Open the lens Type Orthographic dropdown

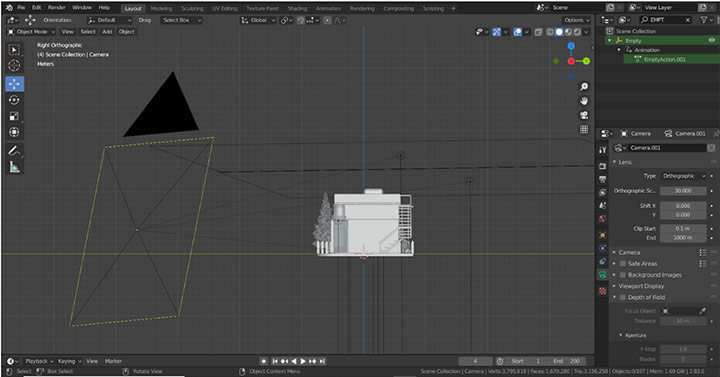click(x=683, y=176)
